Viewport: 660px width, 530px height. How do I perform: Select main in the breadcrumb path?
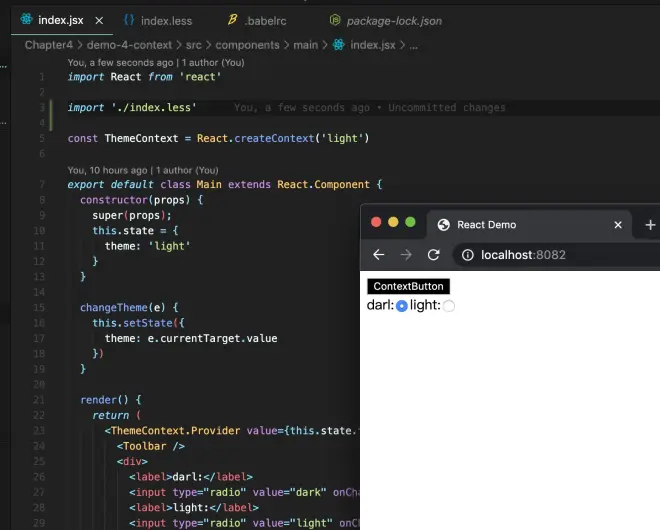click(x=306, y=45)
